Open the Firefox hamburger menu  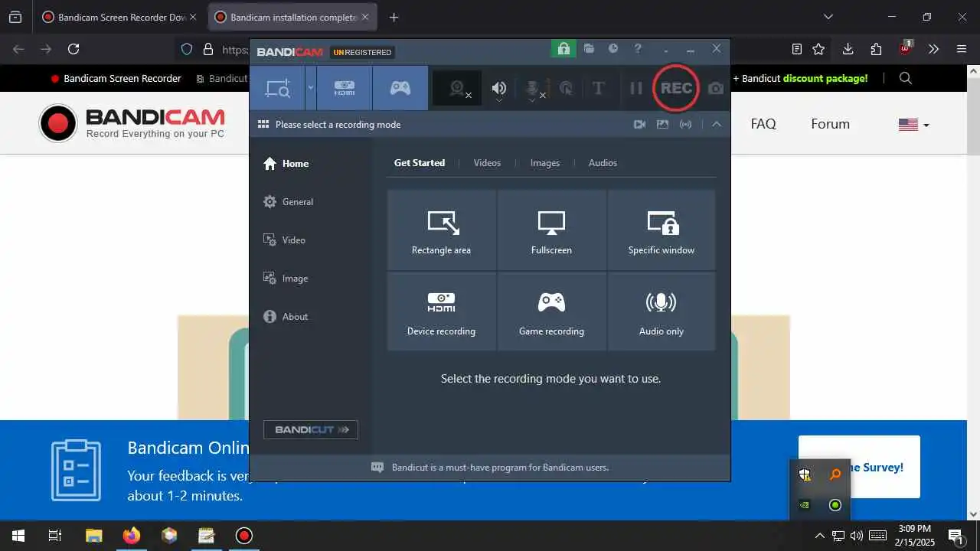tap(962, 49)
